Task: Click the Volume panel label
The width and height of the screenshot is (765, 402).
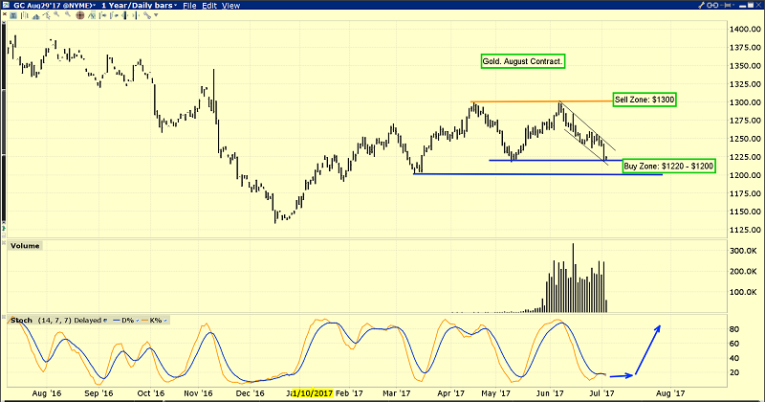Action: coord(24,244)
